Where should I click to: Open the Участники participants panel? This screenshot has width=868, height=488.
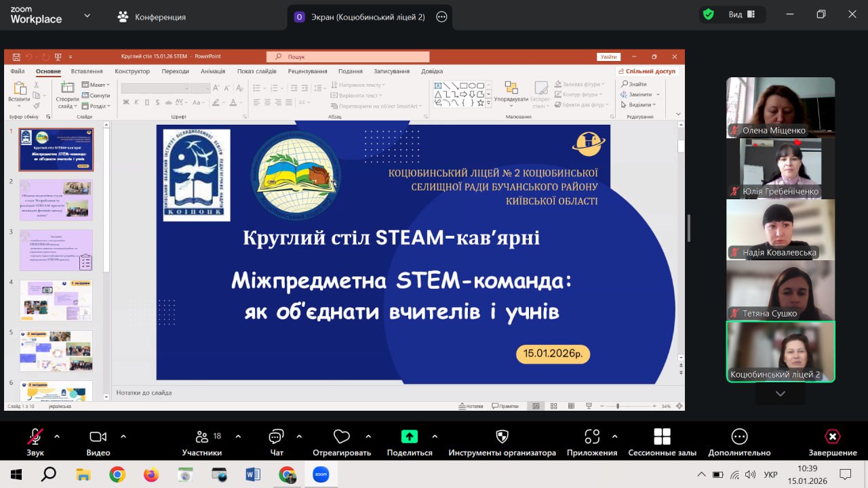point(202,436)
